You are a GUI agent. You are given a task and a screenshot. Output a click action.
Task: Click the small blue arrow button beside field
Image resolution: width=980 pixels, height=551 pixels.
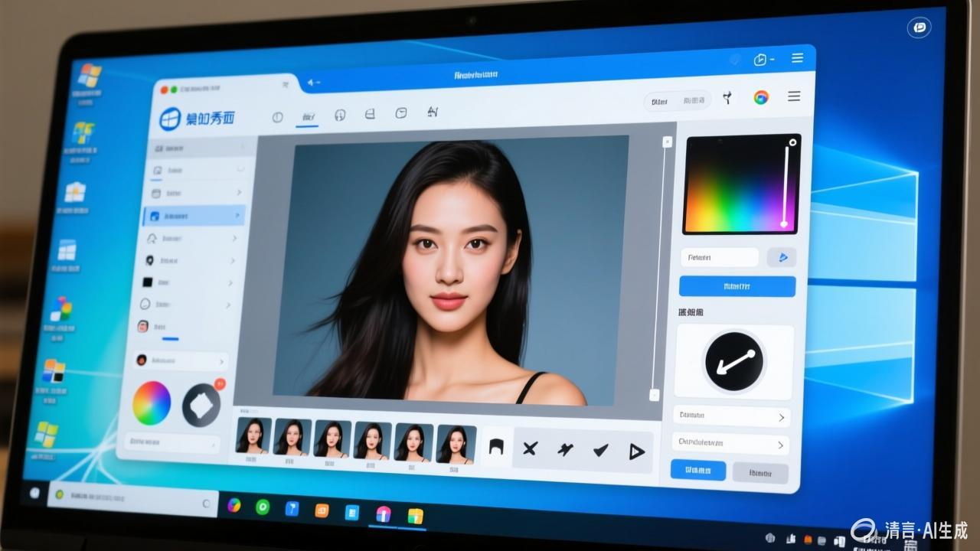pyautogui.click(x=782, y=258)
